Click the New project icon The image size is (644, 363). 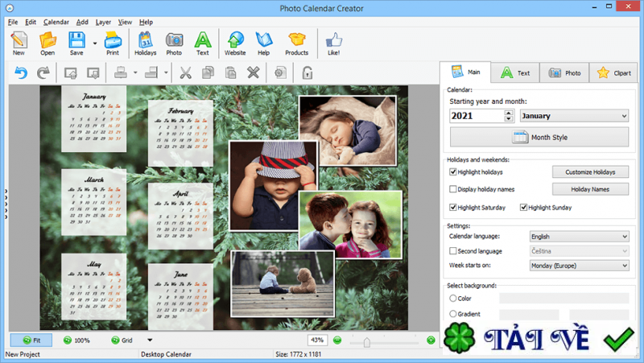click(19, 42)
